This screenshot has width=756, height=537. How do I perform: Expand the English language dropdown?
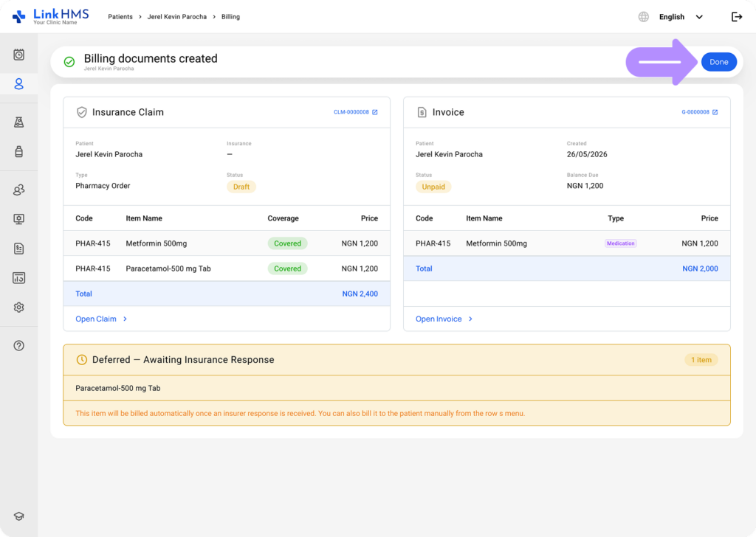tap(681, 17)
